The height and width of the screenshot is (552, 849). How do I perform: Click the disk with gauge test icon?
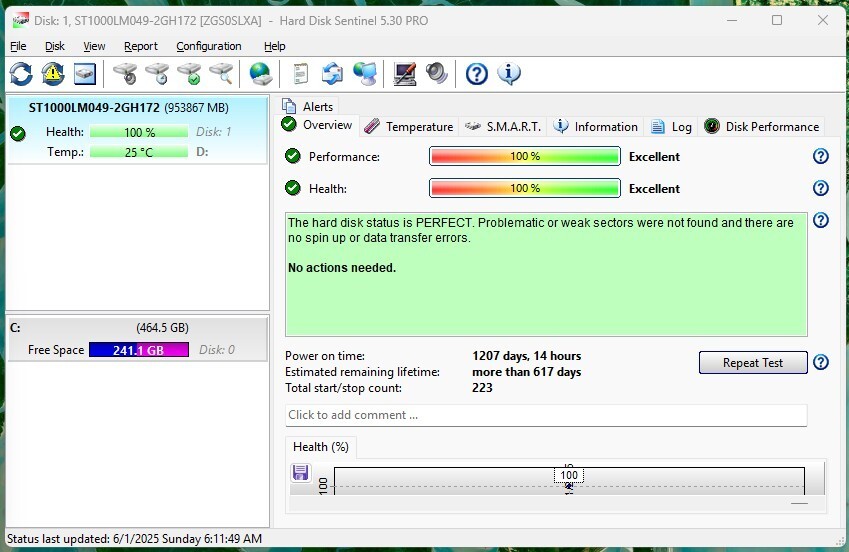click(x=126, y=74)
